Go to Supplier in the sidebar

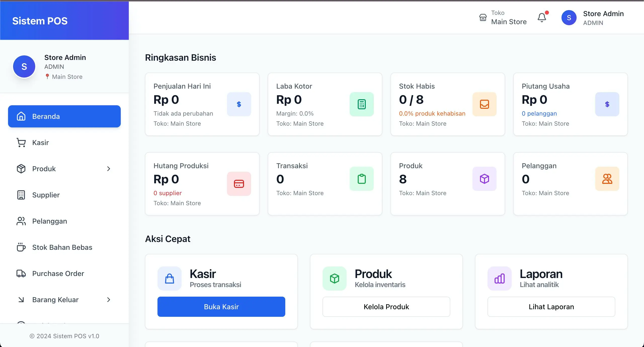[46, 195]
